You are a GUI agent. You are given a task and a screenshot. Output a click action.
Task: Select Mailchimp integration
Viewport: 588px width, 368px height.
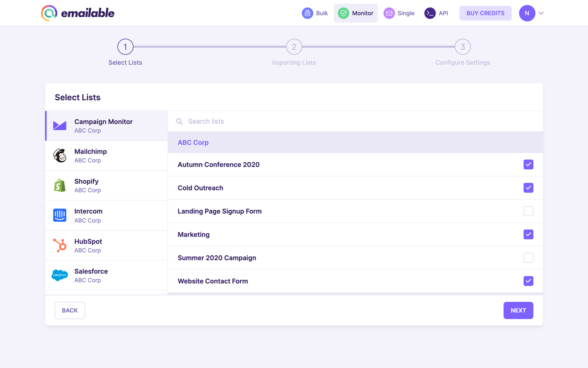(107, 155)
